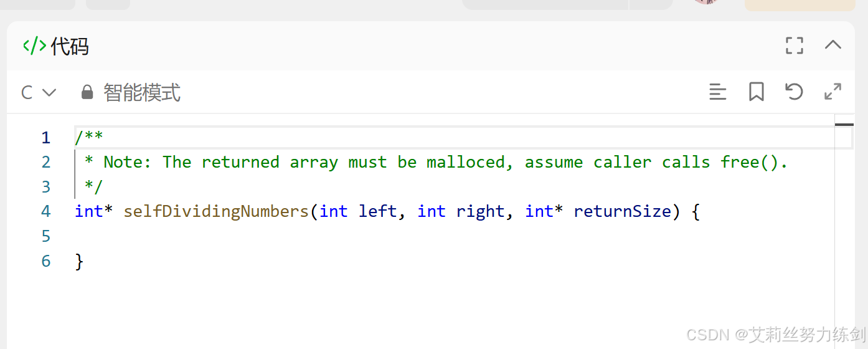Click the returnSize parameter in code
This screenshot has width=868, height=349.
[623, 212]
